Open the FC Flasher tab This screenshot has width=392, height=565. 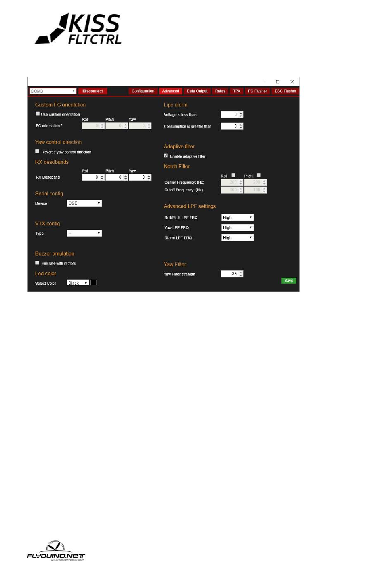point(257,91)
